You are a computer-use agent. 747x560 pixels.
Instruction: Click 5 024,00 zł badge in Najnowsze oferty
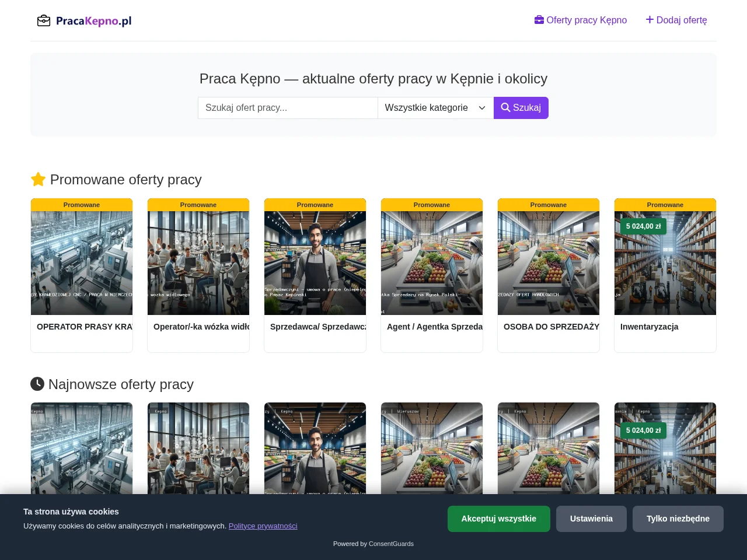644,430
